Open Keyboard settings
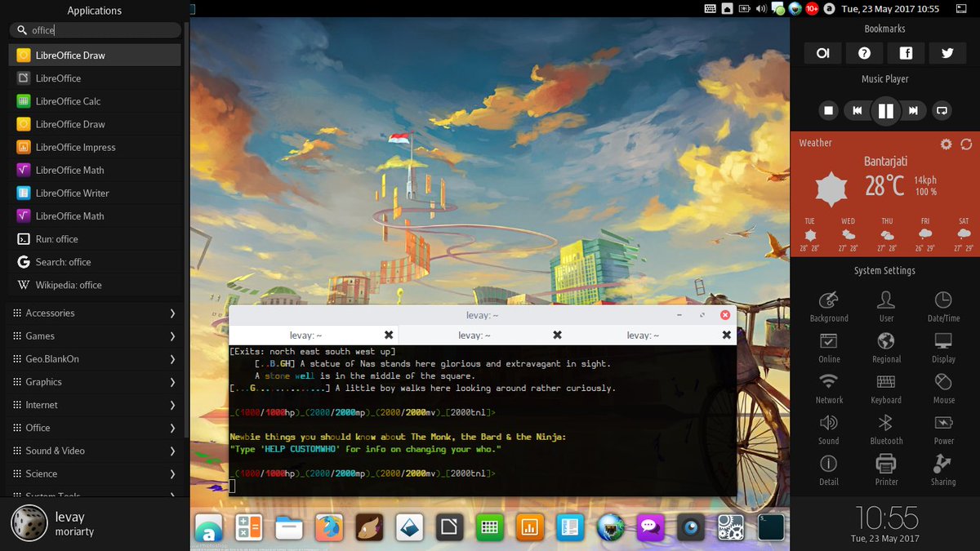The height and width of the screenshot is (551, 980). click(x=886, y=388)
